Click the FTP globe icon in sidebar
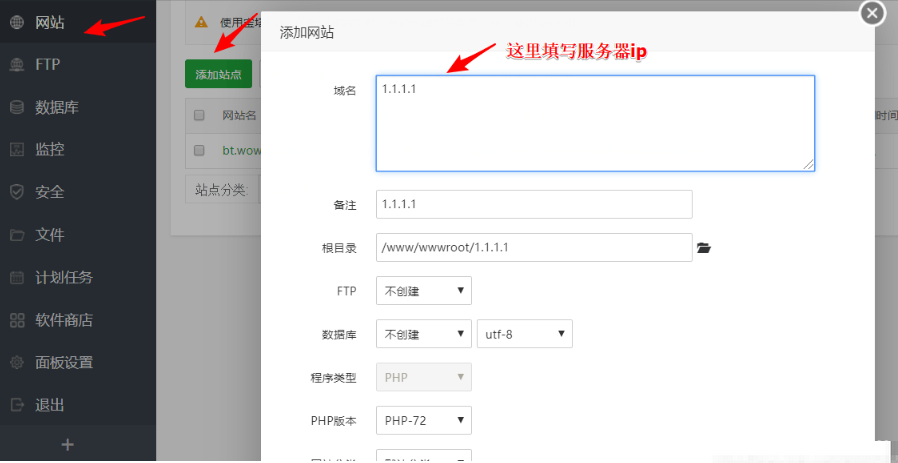Image resolution: width=898 pixels, height=463 pixels. pos(17,65)
